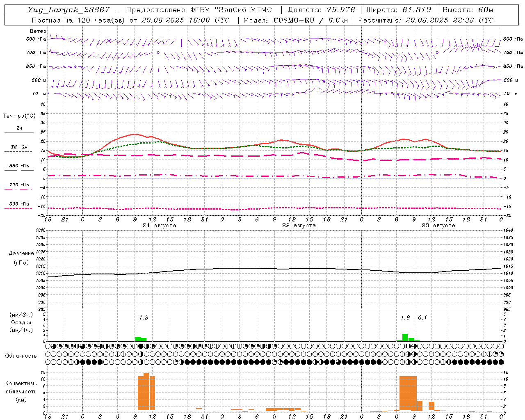This screenshot has height=420, width=525.
Task: Click the Облачность cloud cover label
Action: [x=21, y=356]
